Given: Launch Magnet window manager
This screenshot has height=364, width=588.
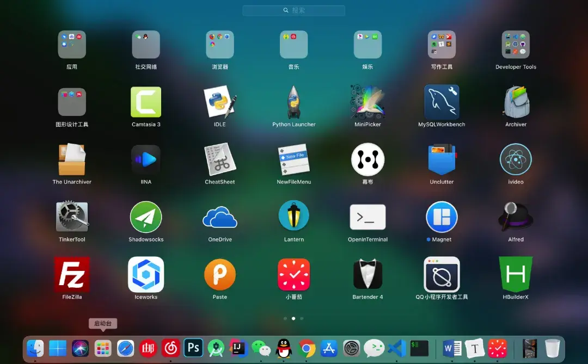Looking at the screenshot, I should 442,217.
